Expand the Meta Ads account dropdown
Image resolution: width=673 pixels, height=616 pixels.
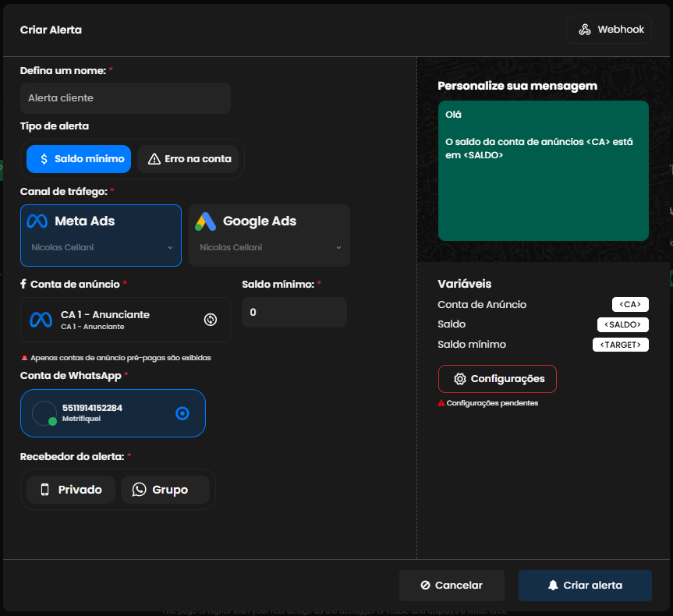pyautogui.click(x=170, y=248)
